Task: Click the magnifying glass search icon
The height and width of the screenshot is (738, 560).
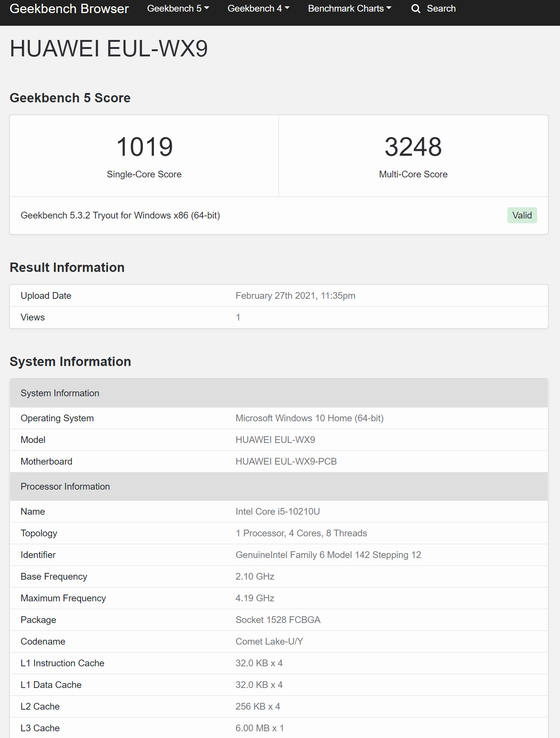Action: tap(416, 9)
